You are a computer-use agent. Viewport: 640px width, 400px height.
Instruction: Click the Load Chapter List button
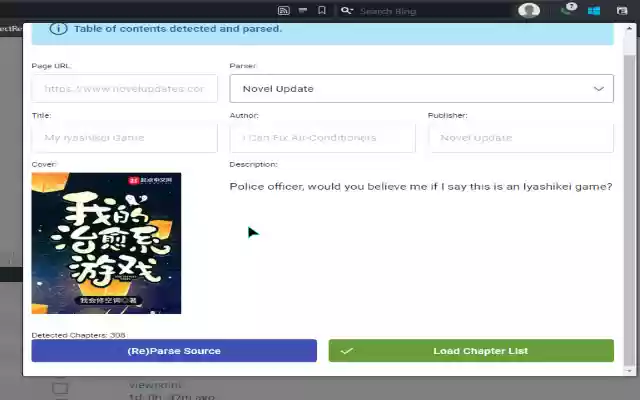pos(471,351)
